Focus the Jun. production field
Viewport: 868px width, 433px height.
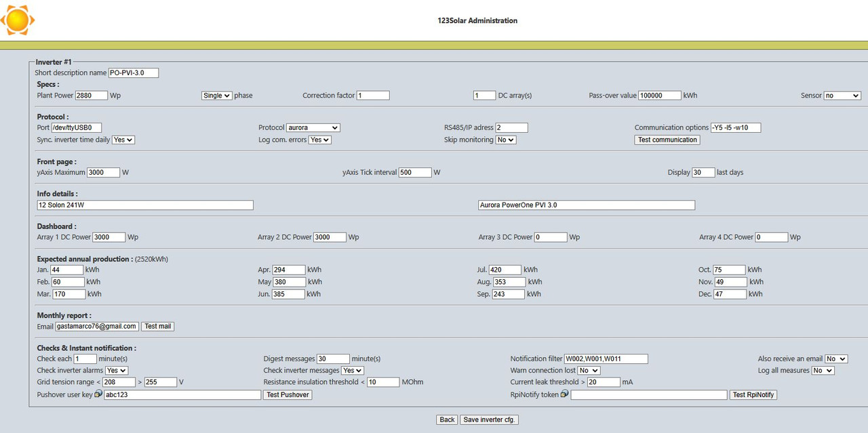288,294
